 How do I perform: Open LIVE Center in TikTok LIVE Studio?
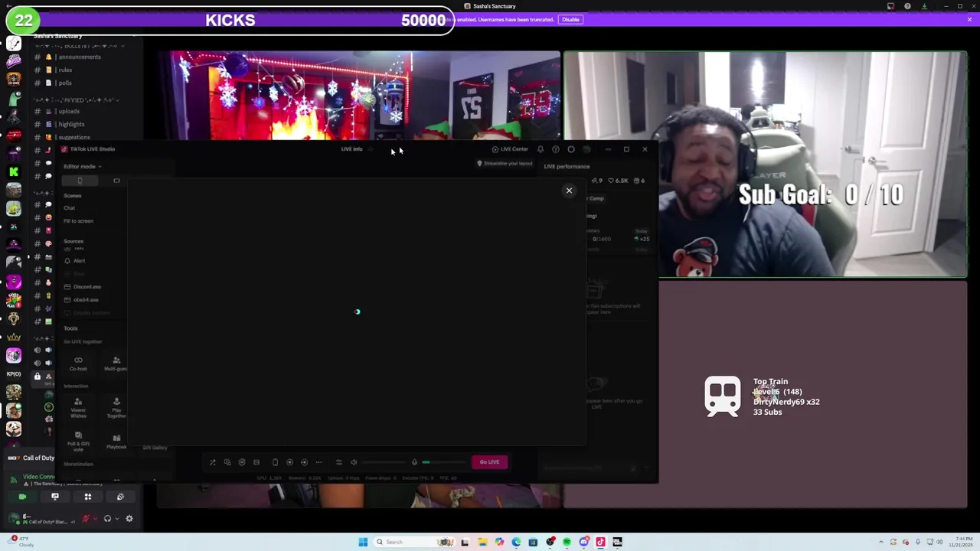[510, 149]
